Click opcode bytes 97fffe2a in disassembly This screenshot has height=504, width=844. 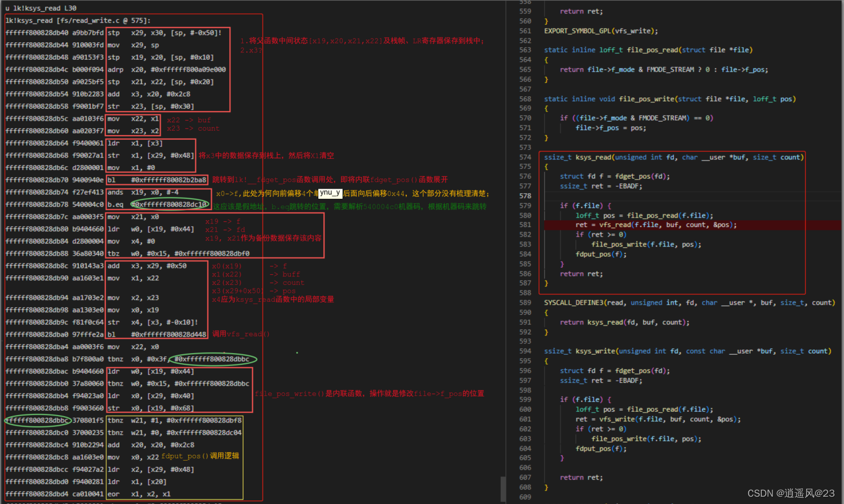[88, 334]
